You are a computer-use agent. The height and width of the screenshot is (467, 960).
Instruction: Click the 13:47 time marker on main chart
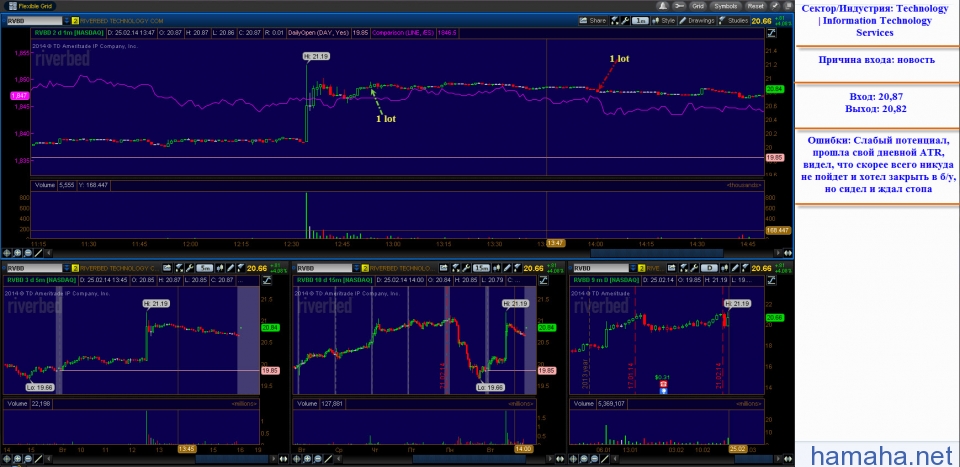tap(555, 244)
